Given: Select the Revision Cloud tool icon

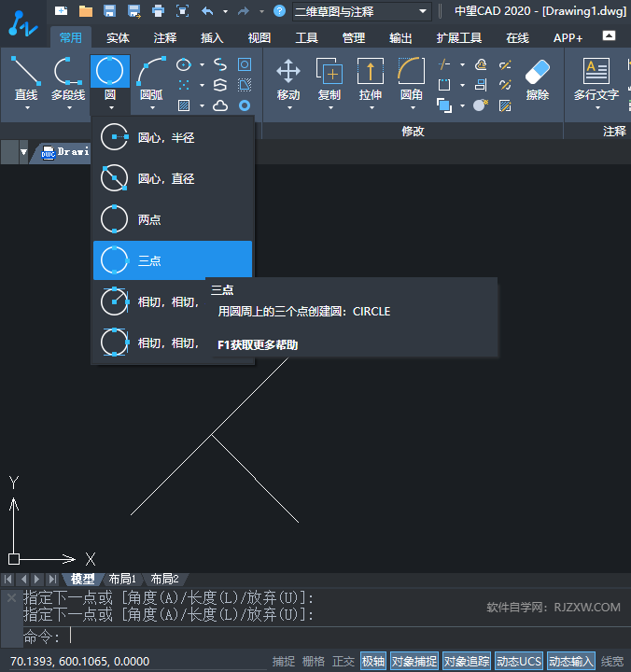Looking at the screenshot, I should click(220, 105).
